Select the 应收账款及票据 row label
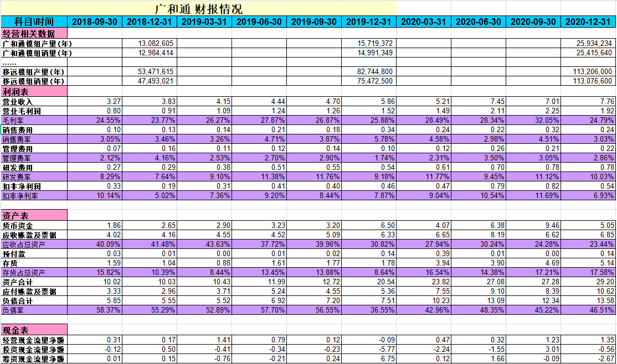Image resolution: width=617 pixels, height=364 pixels. [34, 235]
